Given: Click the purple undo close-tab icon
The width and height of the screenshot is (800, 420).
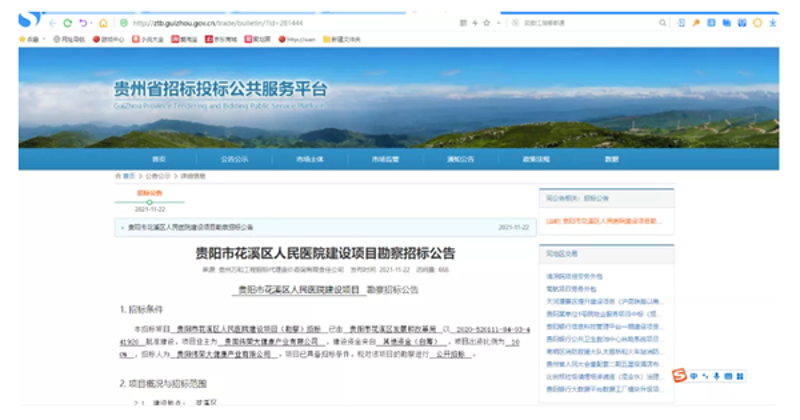Looking at the screenshot, I should click(x=83, y=23).
